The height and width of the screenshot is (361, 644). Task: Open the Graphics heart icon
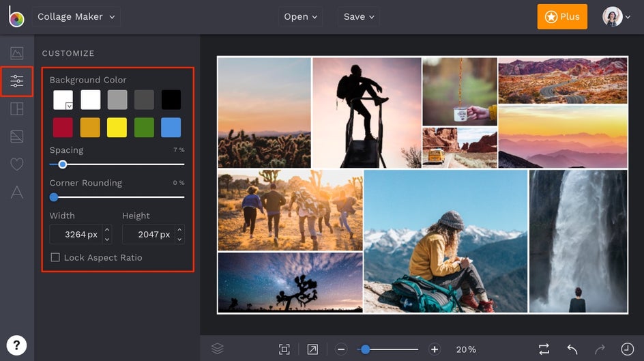17,164
